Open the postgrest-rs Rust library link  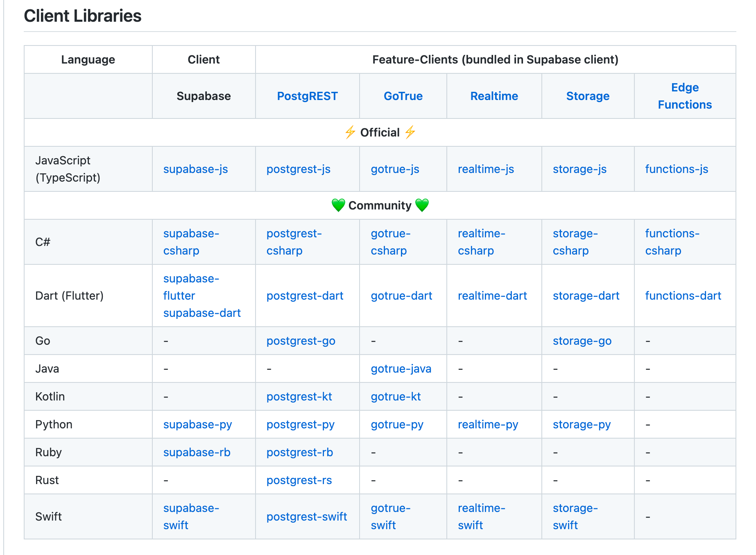299,480
